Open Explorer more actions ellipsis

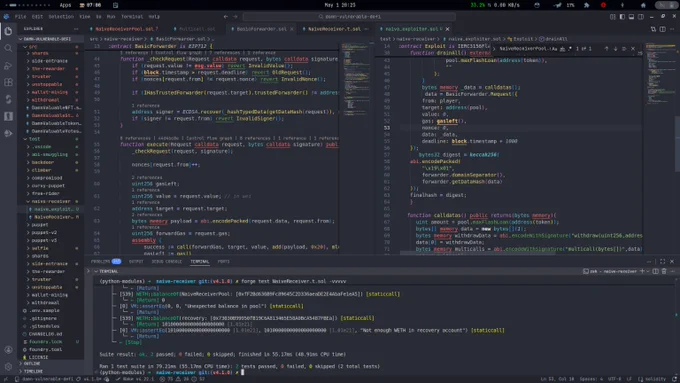click(76, 29)
